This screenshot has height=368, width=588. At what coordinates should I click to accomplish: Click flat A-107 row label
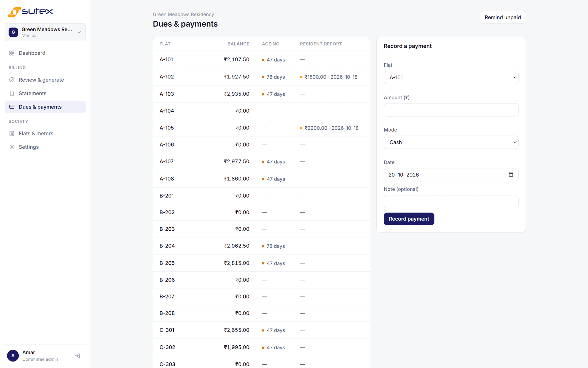(167, 161)
